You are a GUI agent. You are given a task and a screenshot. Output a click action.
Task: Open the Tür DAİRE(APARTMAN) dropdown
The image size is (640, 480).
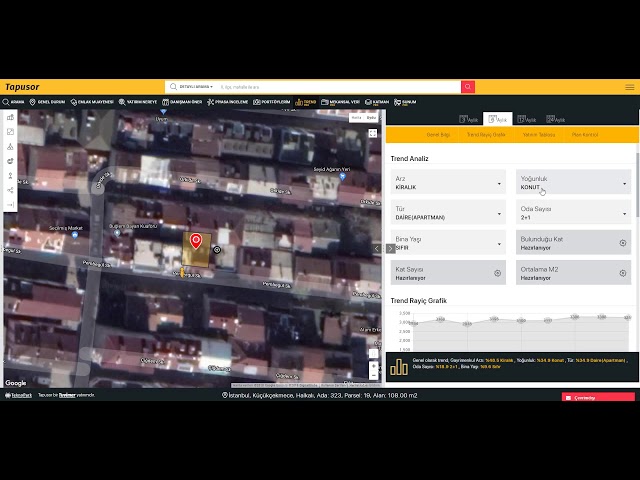(x=448, y=212)
